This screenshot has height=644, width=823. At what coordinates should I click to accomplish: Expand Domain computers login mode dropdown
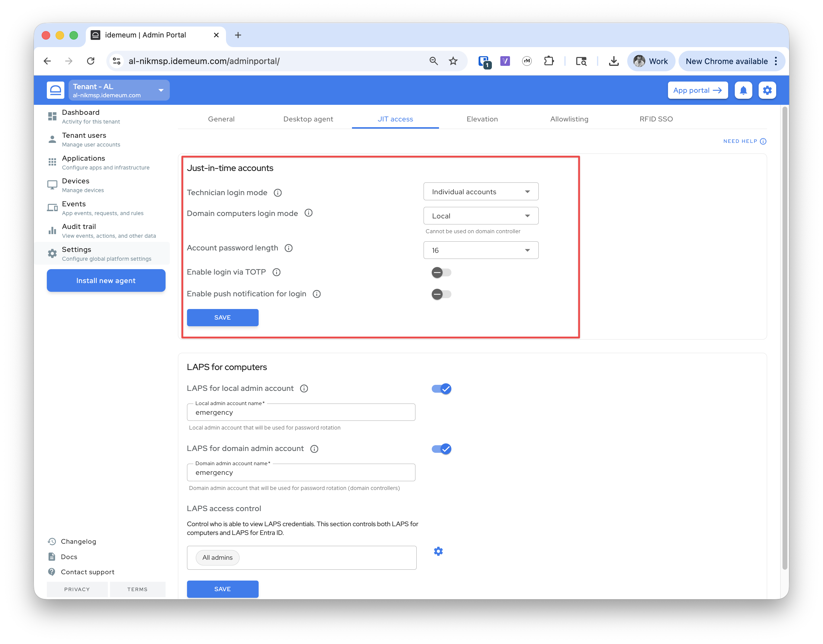(x=480, y=216)
